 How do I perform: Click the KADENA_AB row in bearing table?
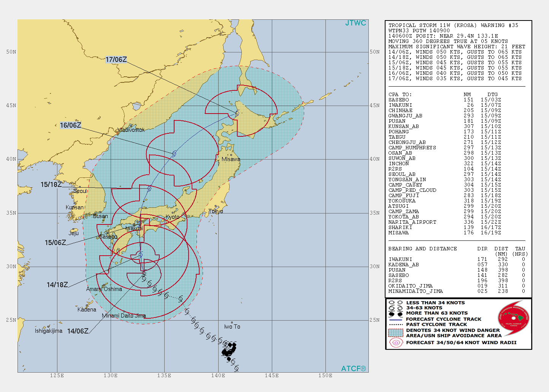click(457, 265)
